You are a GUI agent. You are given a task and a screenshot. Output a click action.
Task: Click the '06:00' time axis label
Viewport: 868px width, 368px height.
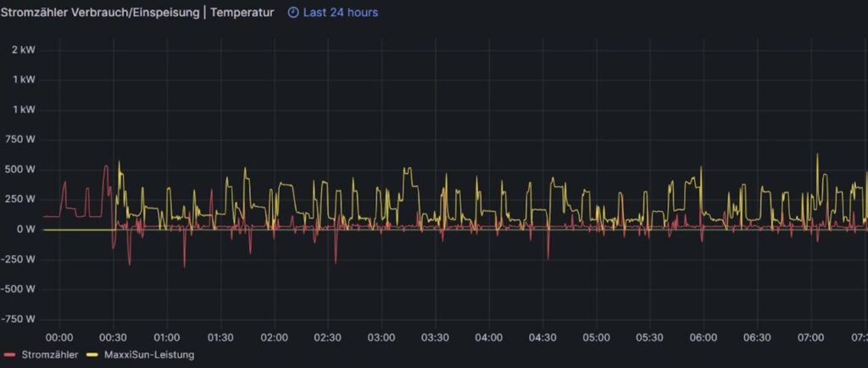[704, 337]
